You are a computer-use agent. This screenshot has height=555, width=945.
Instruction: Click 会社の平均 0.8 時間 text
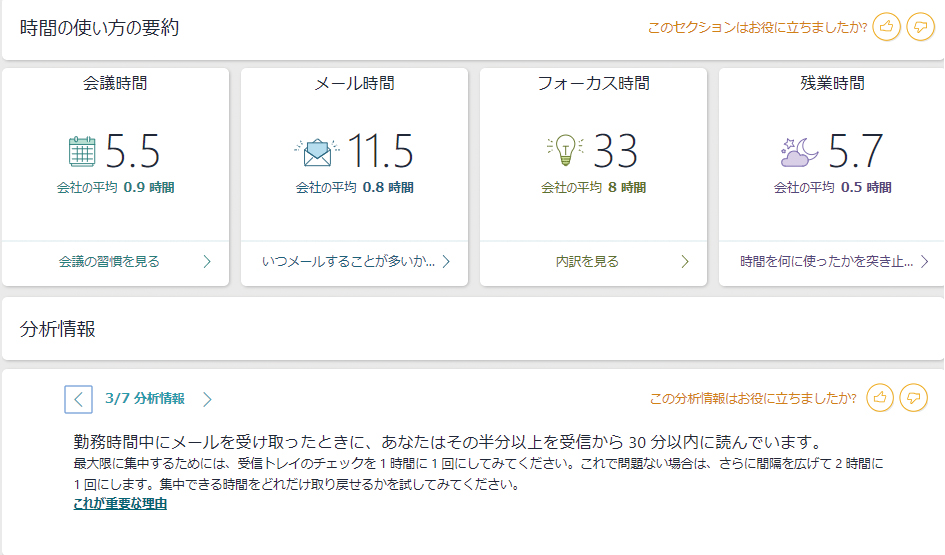click(x=354, y=187)
